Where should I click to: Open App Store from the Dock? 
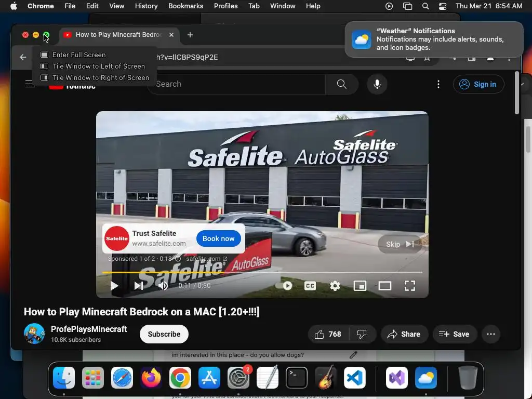pos(209,378)
